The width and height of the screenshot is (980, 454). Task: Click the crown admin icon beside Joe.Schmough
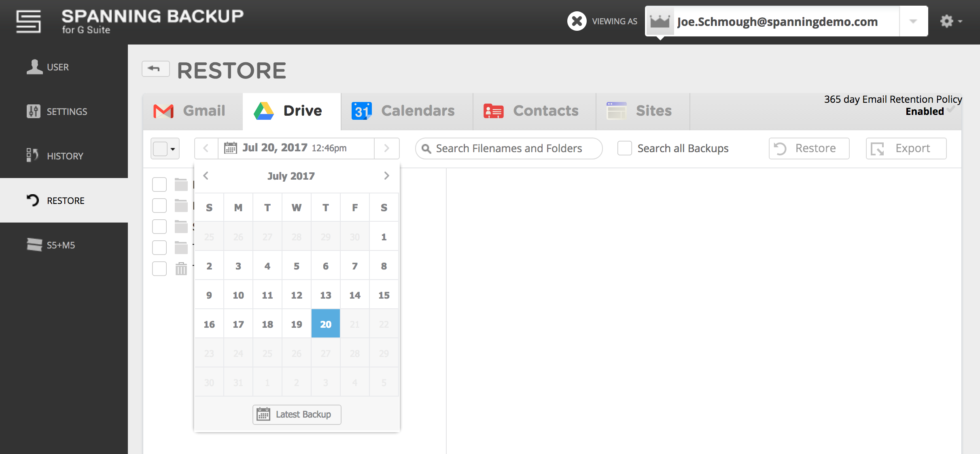coord(660,21)
